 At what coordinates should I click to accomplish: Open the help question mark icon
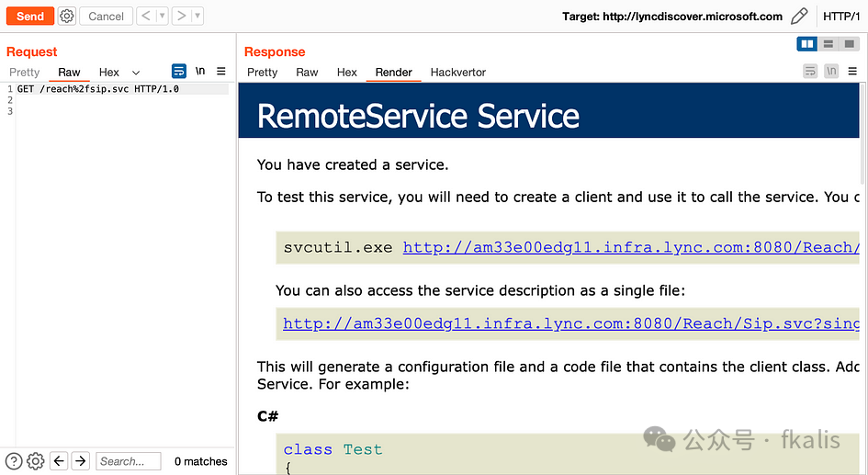[x=13, y=461]
